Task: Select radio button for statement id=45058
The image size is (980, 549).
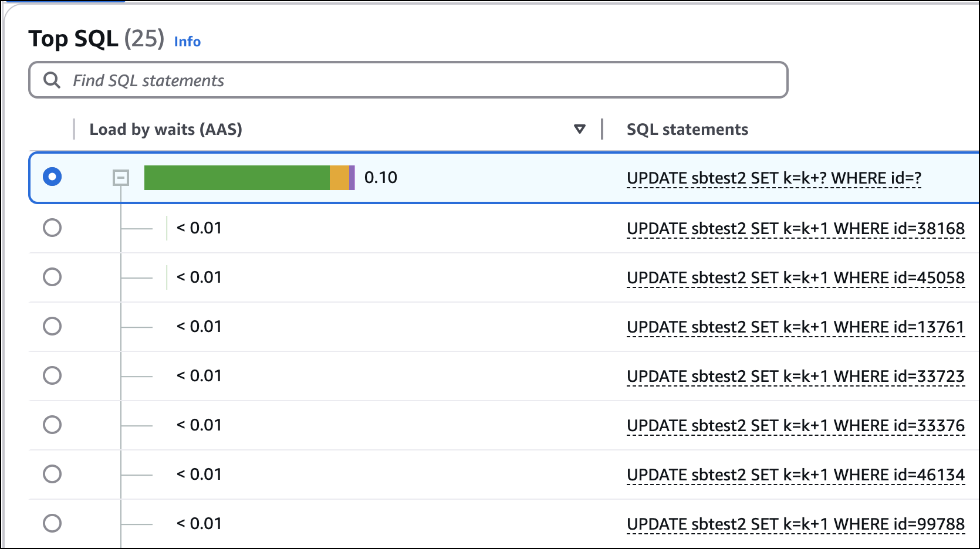Action: click(x=52, y=277)
